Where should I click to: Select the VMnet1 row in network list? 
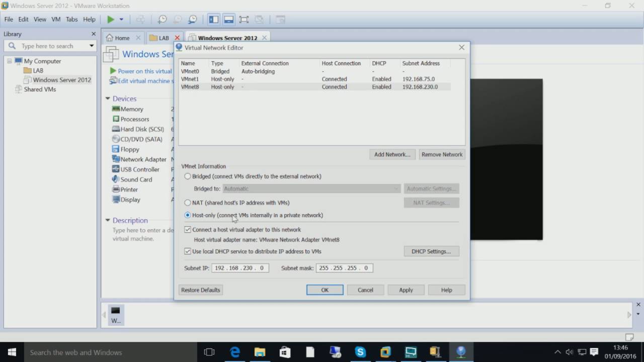pos(315,79)
